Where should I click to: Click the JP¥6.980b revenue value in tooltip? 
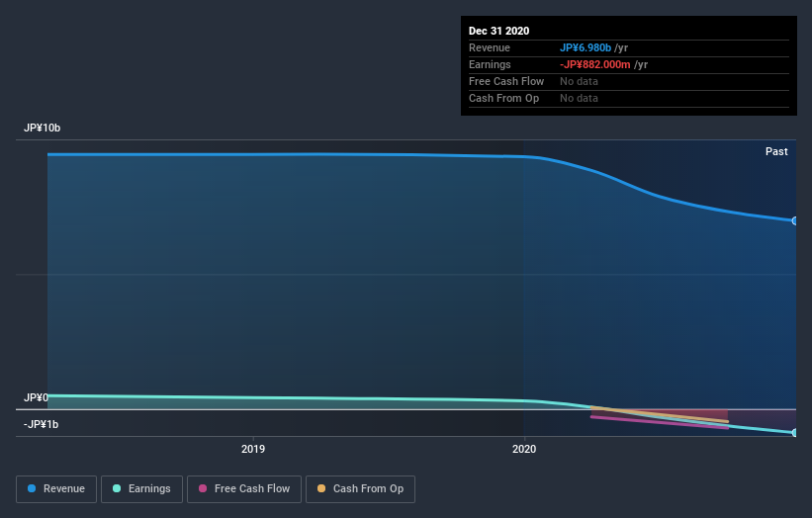click(x=586, y=47)
